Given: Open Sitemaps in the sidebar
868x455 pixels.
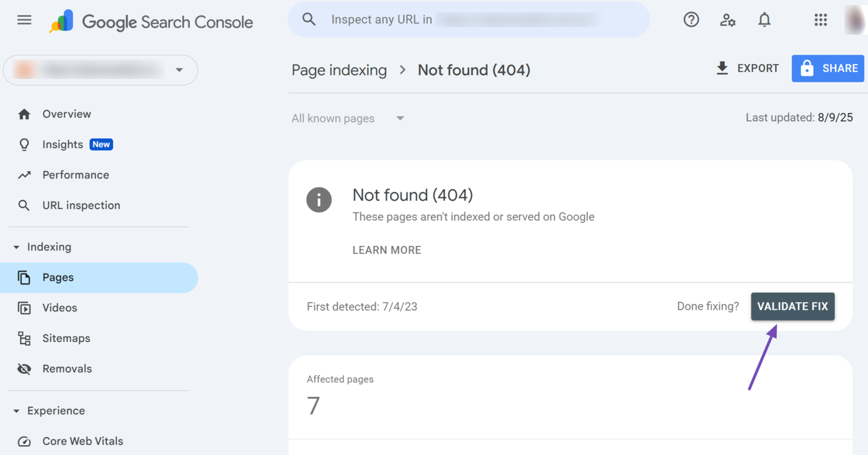Looking at the screenshot, I should (x=66, y=338).
